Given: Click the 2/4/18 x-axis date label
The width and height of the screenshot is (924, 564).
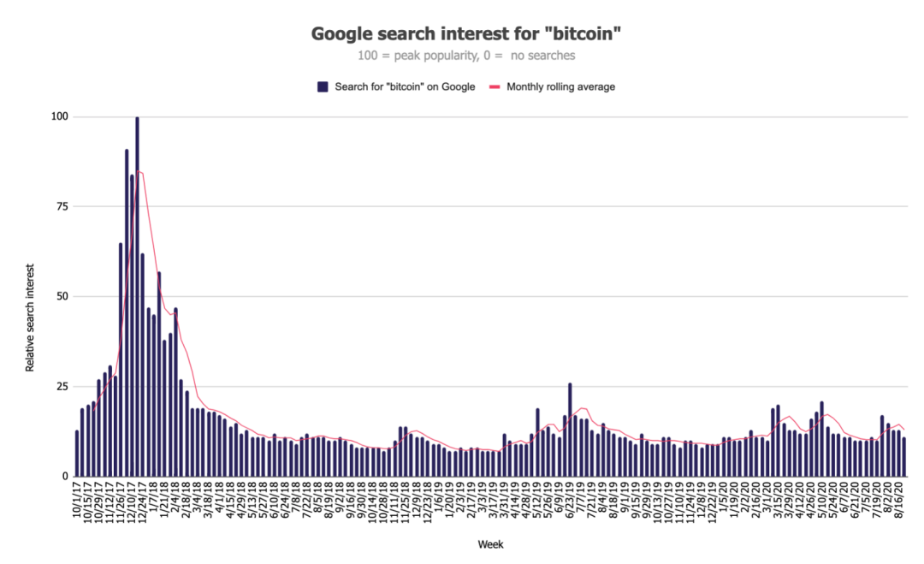Looking at the screenshot, I should tap(175, 496).
